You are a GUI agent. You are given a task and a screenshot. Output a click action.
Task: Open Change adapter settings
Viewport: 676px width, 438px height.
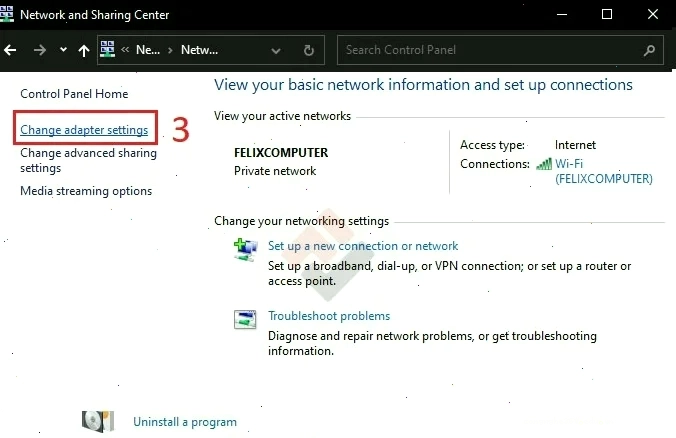pos(84,130)
